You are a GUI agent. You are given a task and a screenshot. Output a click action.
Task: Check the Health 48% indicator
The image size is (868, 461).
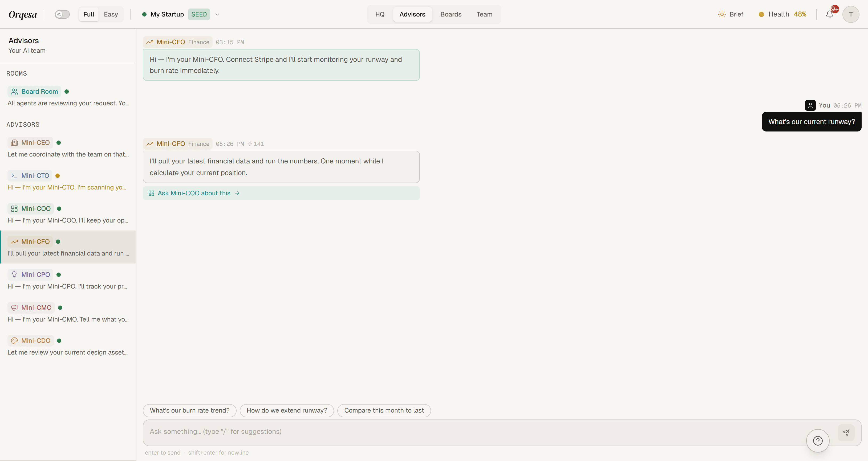pyautogui.click(x=782, y=14)
